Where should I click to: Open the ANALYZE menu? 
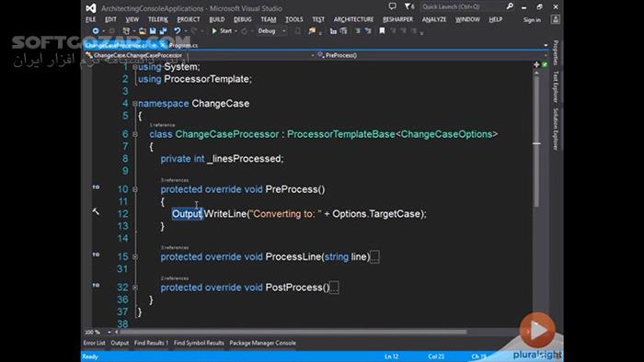pyautogui.click(x=434, y=19)
